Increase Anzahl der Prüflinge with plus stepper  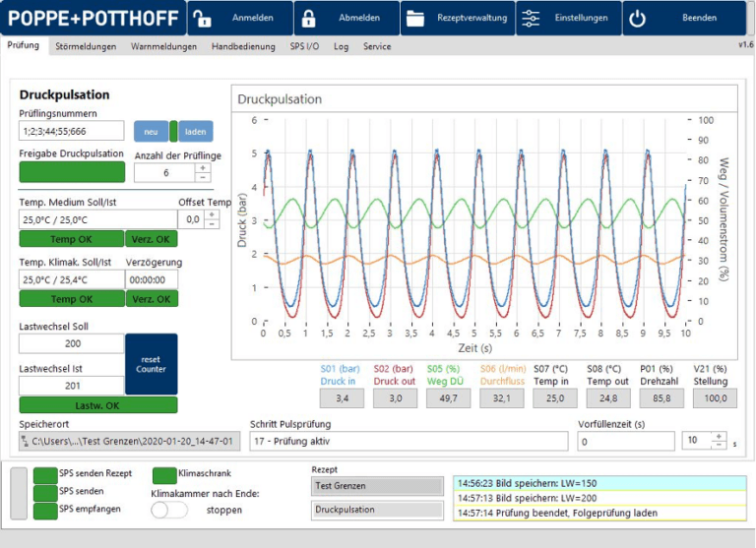pyautogui.click(x=203, y=167)
